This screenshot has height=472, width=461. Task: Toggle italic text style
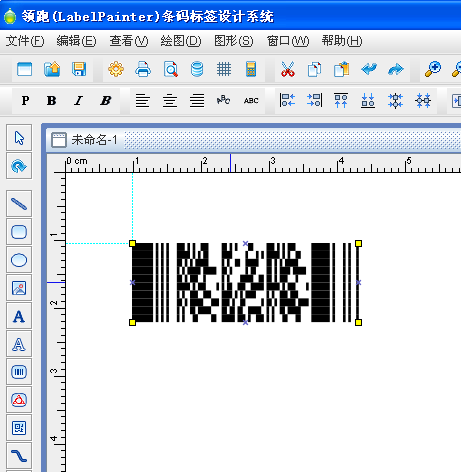pos(79,100)
